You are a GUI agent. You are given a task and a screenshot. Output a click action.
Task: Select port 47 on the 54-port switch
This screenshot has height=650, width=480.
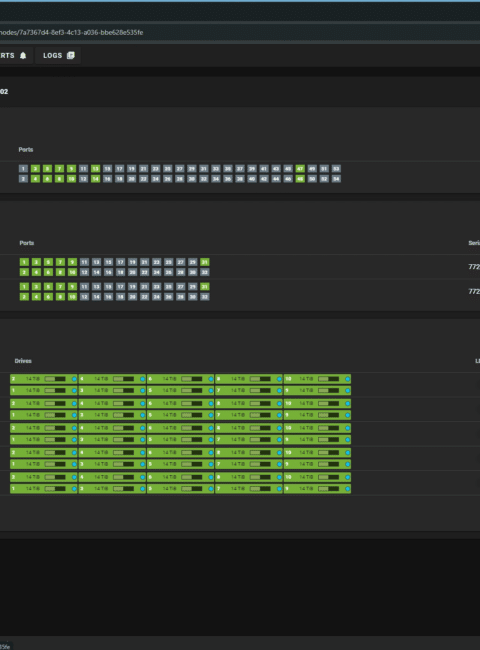click(300, 169)
